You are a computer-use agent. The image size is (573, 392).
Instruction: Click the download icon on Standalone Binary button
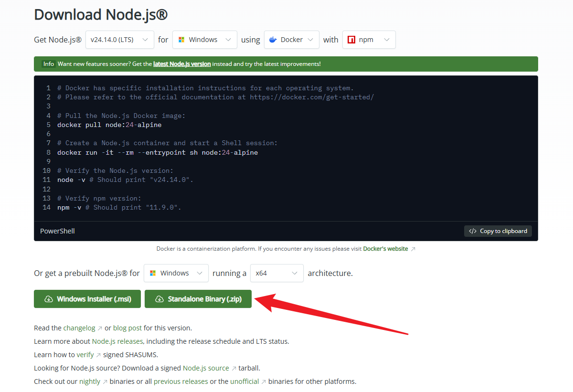[x=159, y=299]
